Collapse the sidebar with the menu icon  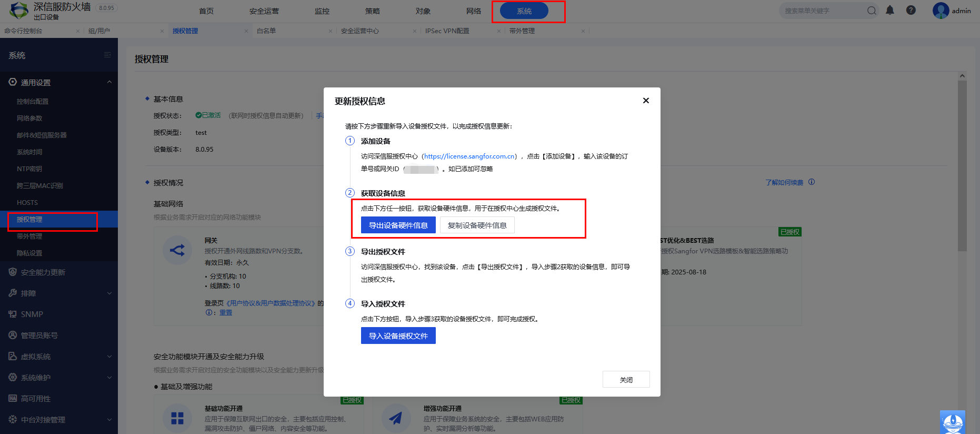tap(107, 55)
